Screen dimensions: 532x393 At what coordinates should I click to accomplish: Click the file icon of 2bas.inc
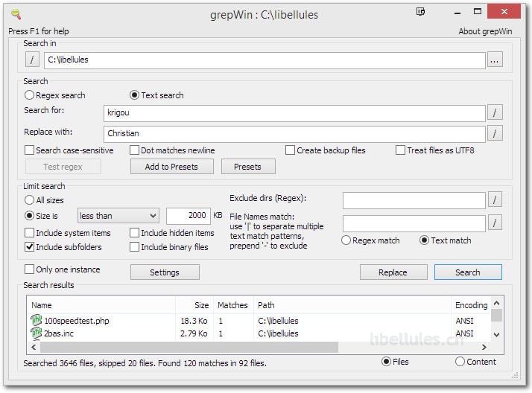36,333
